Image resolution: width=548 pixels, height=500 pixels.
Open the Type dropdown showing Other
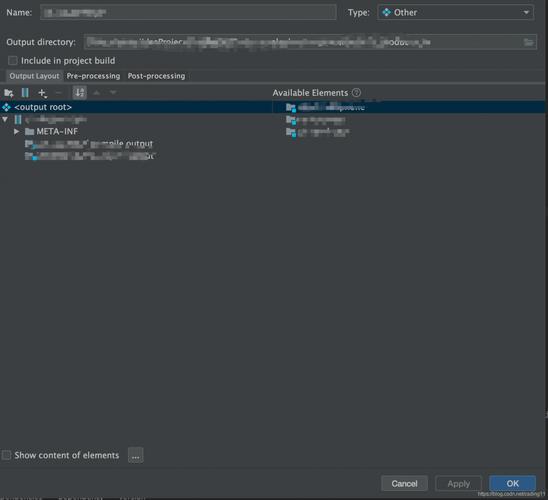pyautogui.click(x=455, y=13)
